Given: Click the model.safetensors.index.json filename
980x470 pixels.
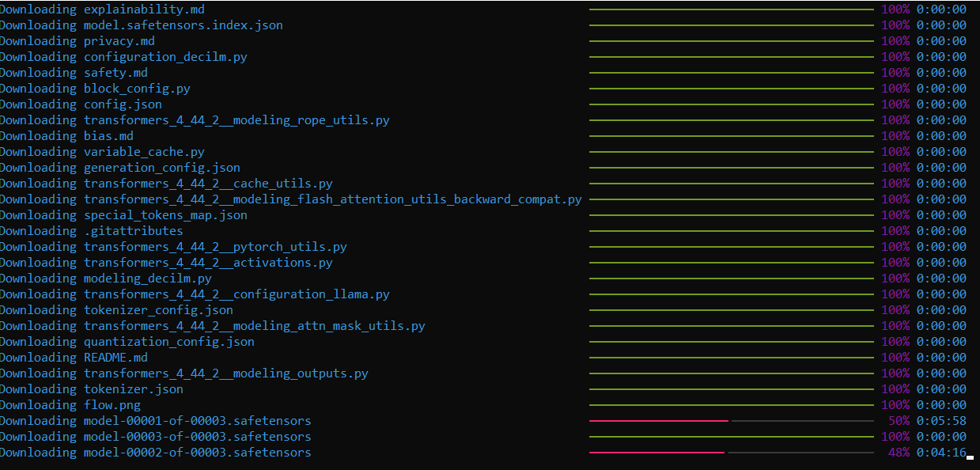Looking at the screenshot, I should (184, 25).
